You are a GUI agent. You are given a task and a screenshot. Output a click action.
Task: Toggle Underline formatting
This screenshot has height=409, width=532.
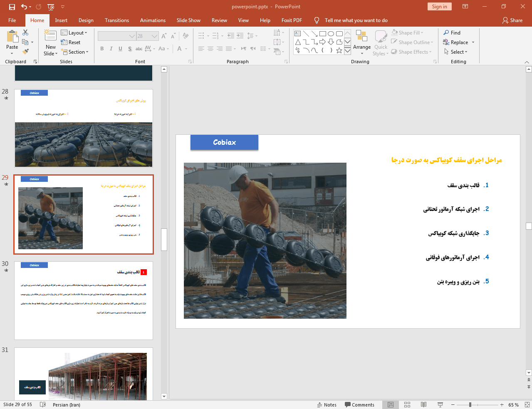[x=120, y=49]
